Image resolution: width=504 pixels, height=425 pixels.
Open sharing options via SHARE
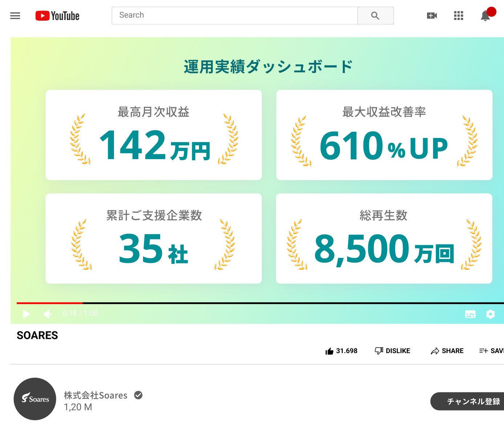pyautogui.click(x=447, y=351)
